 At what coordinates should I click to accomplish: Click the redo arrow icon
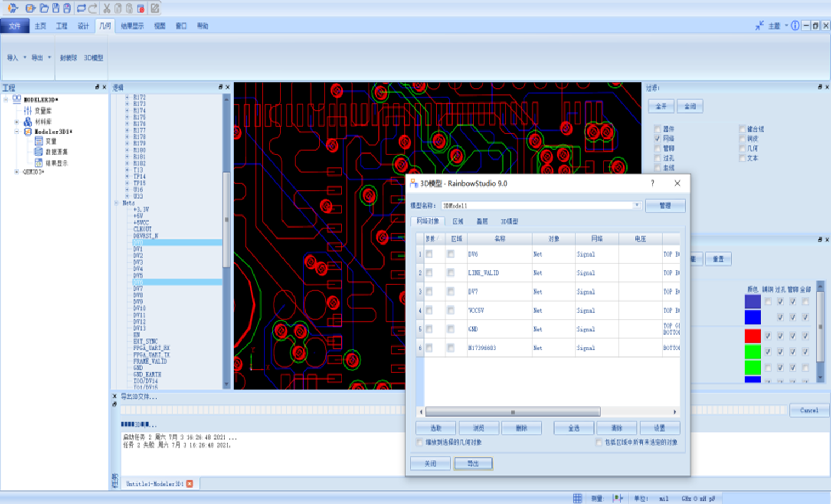(x=93, y=8)
